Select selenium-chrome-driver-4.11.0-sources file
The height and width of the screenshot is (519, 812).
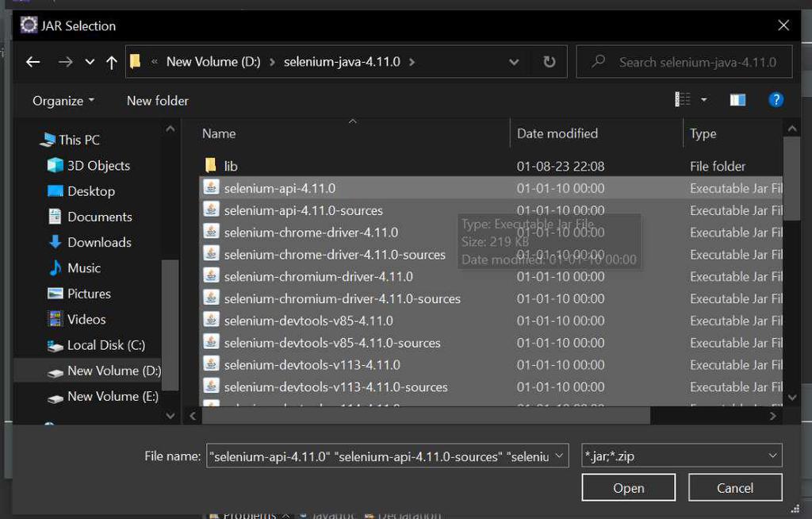(x=490, y=255)
